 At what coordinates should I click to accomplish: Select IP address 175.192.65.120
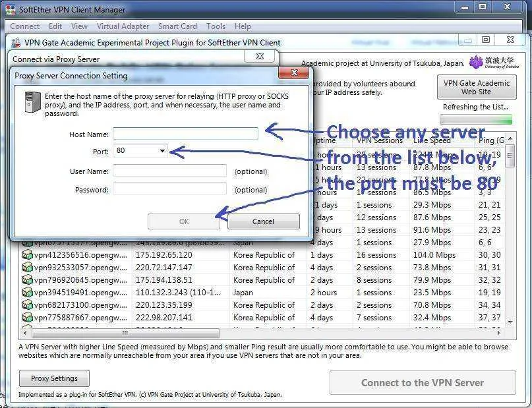click(164, 254)
